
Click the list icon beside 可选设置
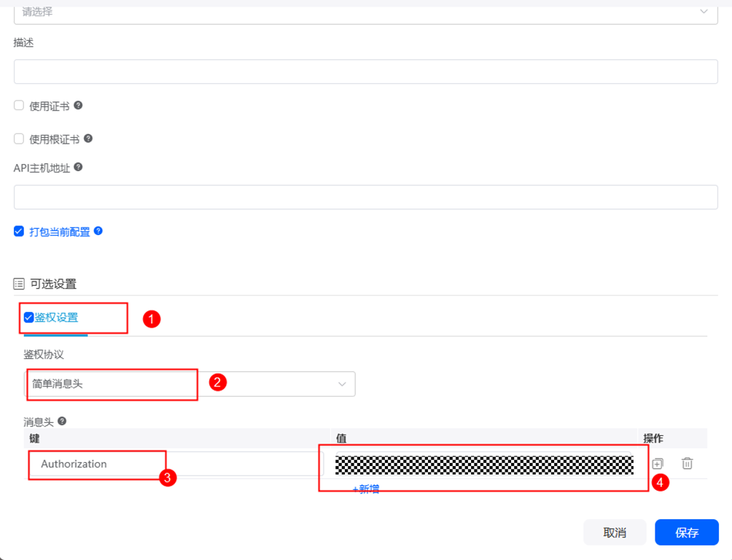pyautogui.click(x=19, y=284)
